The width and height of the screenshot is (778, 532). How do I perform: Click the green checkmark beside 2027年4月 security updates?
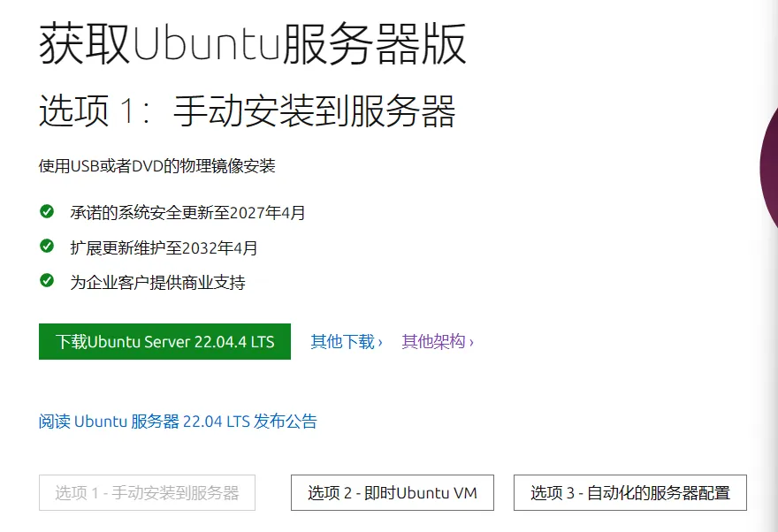coord(47,212)
